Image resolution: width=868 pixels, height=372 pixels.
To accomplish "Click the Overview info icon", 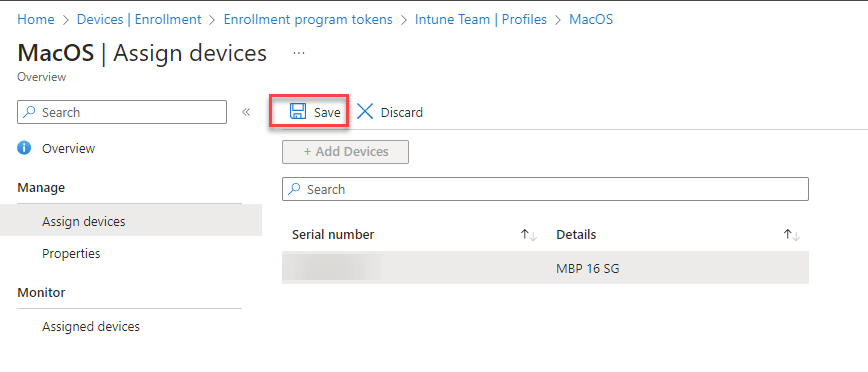I will click(24, 148).
